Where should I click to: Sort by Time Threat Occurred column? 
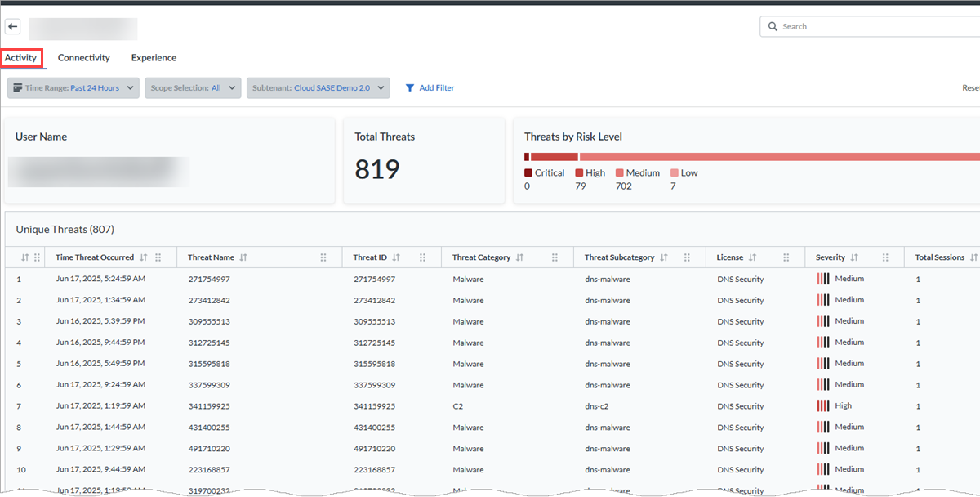coord(144,257)
